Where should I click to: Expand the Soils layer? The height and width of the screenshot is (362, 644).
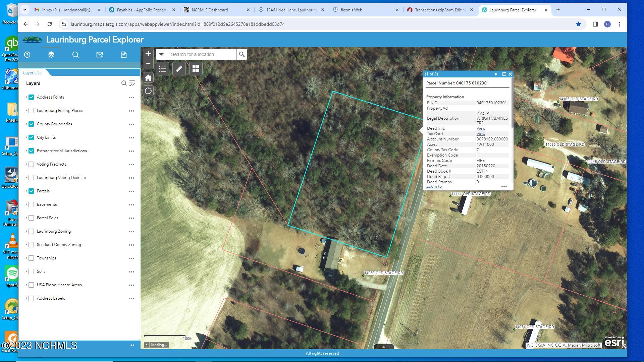pos(26,271)
